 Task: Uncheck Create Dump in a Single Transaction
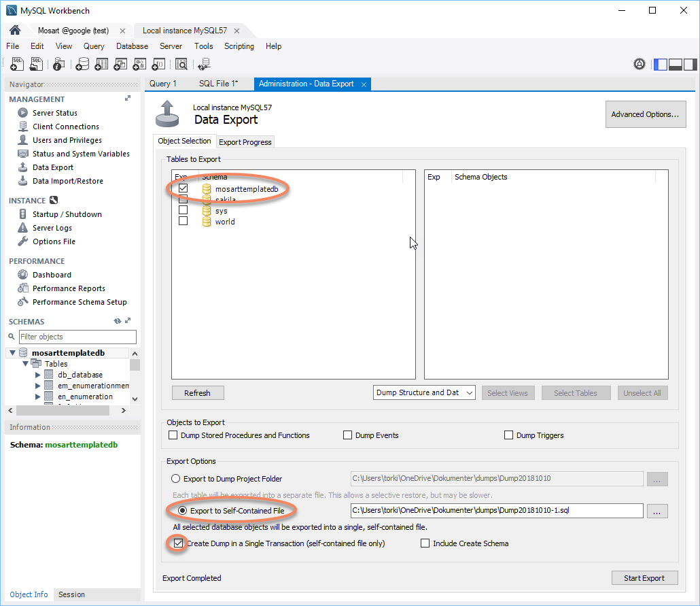tap(179, 543)
